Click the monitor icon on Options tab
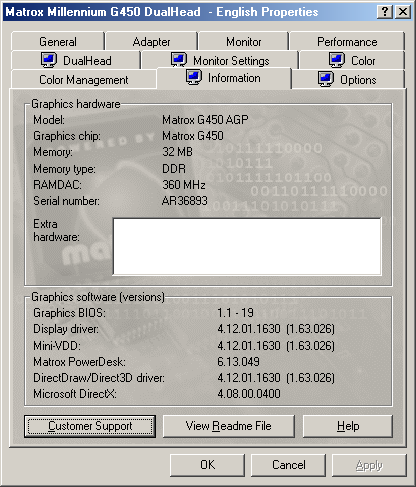The width and height of the screenshot is (416, 487). coord(326,79)
